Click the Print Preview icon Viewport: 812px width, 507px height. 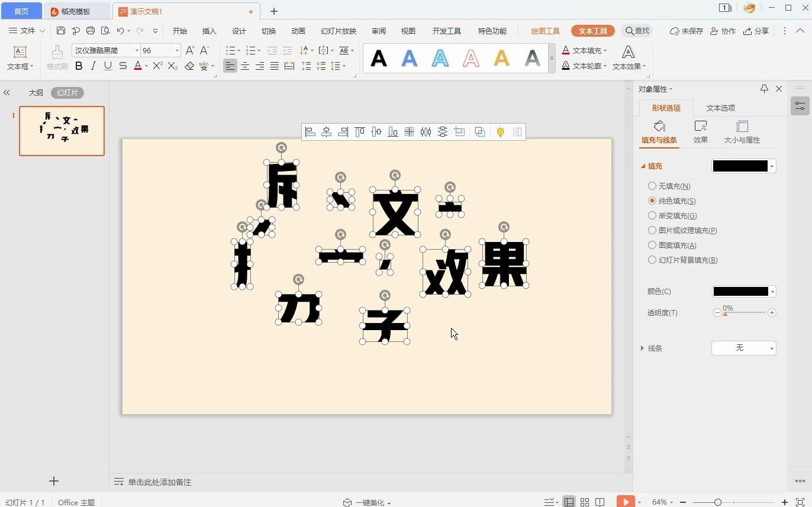105,31
